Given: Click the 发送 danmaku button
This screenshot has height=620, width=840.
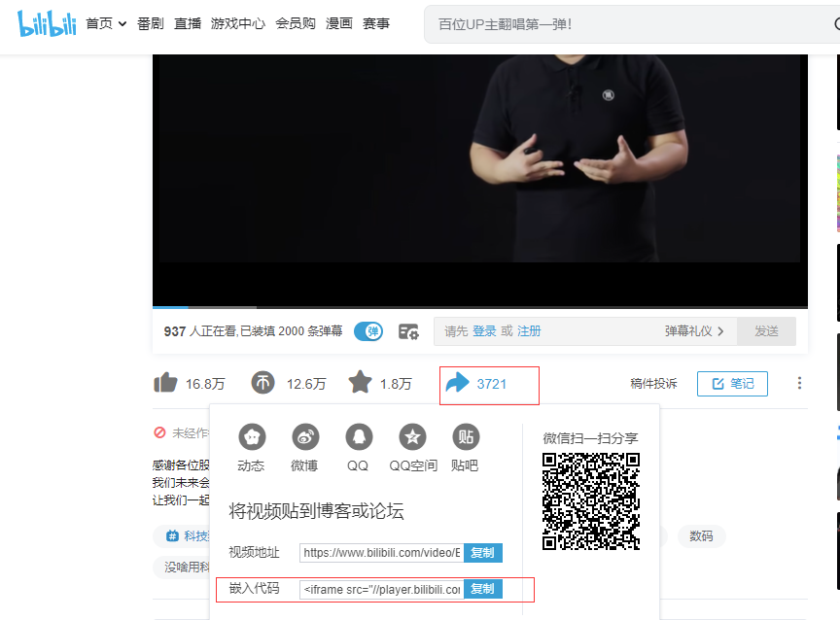Looking at the screenshot, I should [x=767, y=331].
